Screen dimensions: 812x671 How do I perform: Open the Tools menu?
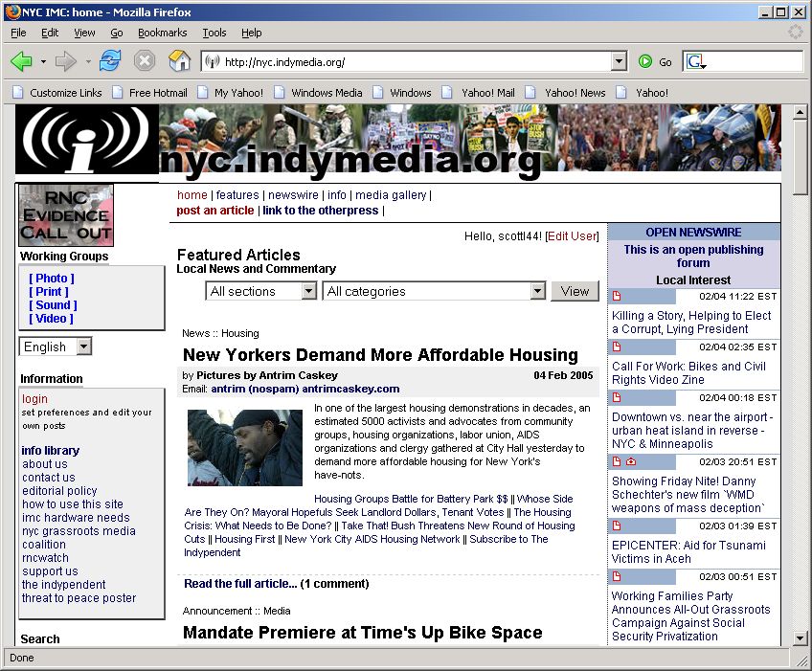tap(214, 33)
